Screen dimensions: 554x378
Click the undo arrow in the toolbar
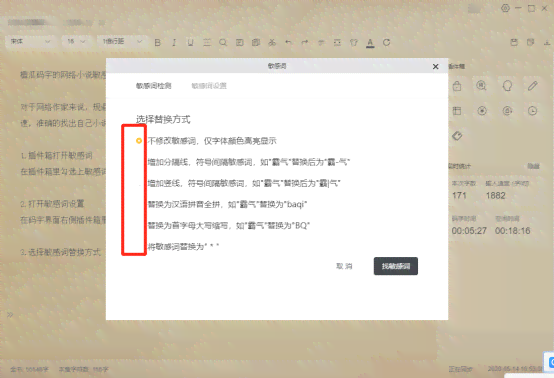pyautogui.click(x=288, y=42)
